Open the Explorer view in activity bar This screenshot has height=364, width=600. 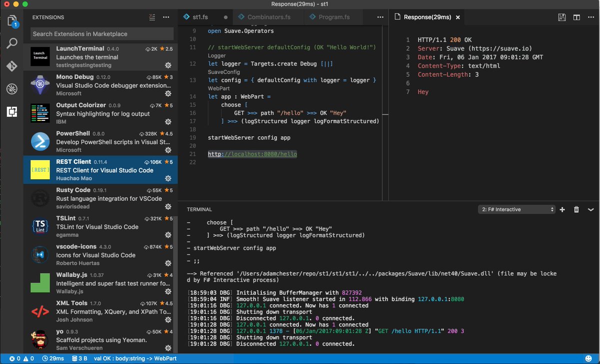[x=12, y=21]
